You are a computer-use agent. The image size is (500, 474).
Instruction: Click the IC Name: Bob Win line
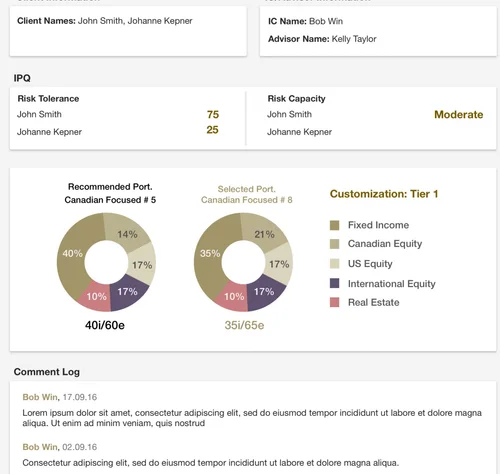point(305,21)
